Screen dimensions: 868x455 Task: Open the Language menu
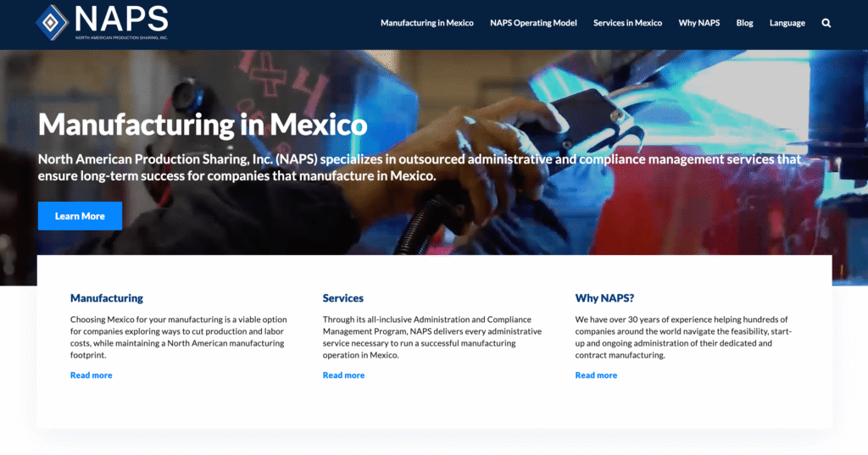coord(787,23)
